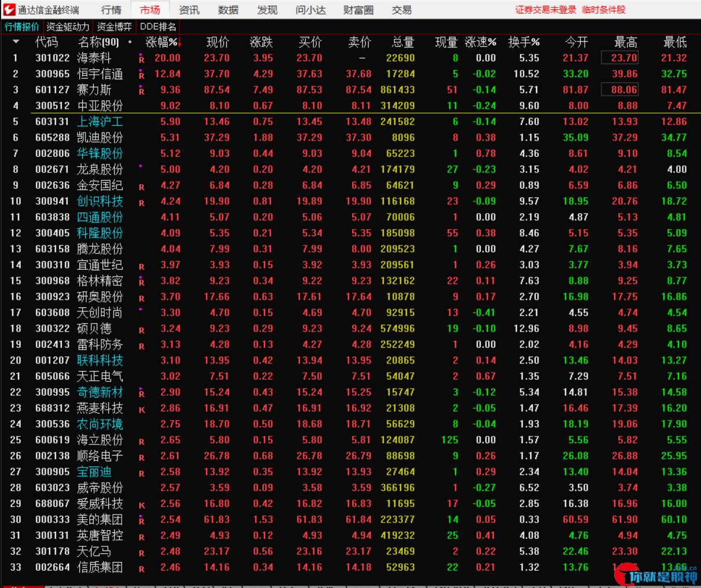Viewport: 701px width, 588px height.
Task: Sort by the 现价 column header
Action: 218,42
